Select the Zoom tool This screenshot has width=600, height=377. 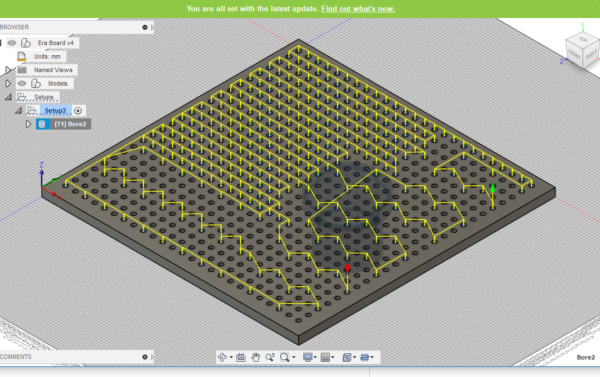270,357
